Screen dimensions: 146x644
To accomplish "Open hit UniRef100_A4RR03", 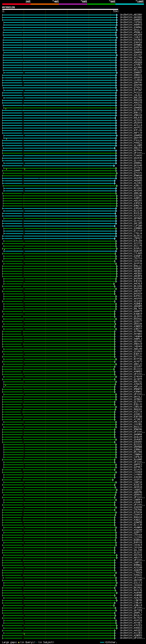I will click(x=131, y=25).
